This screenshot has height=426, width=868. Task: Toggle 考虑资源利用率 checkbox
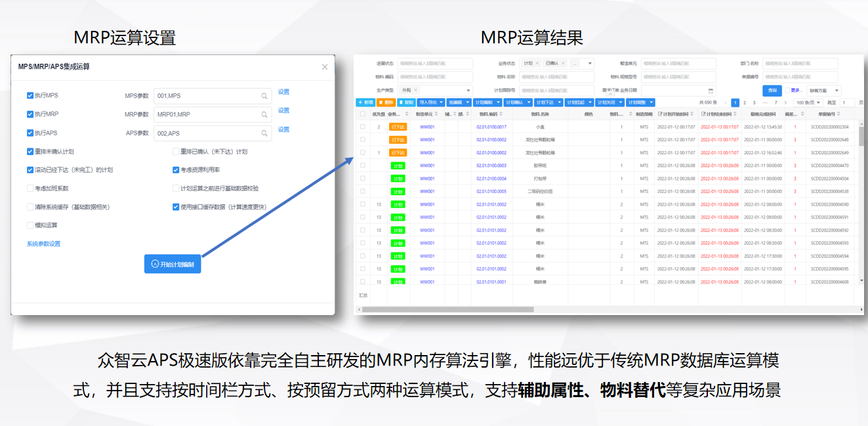(x=176, y=169)
